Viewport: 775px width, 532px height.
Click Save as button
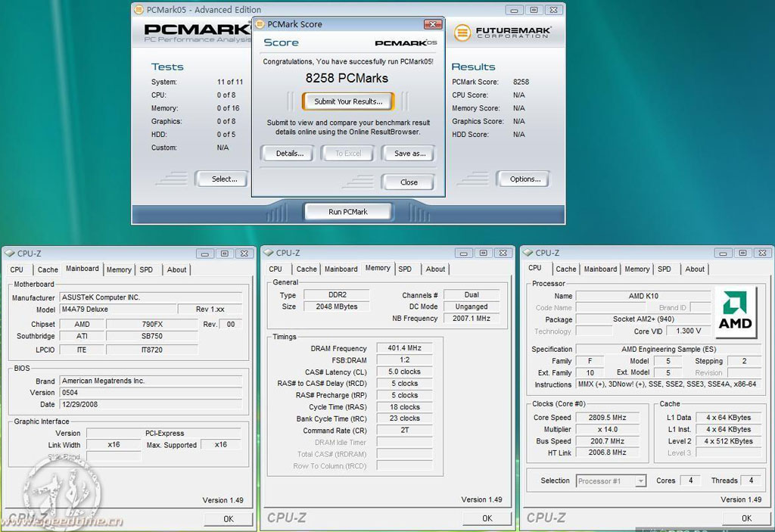409,154
